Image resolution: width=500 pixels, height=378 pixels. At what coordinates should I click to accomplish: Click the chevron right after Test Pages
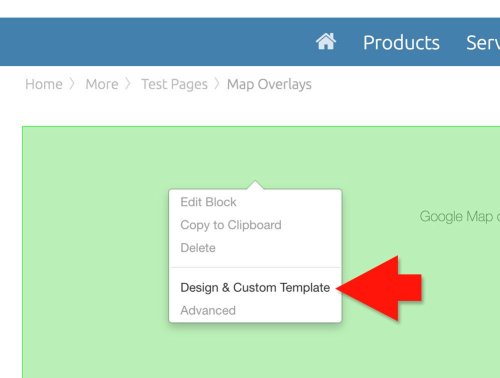point(217,84)
